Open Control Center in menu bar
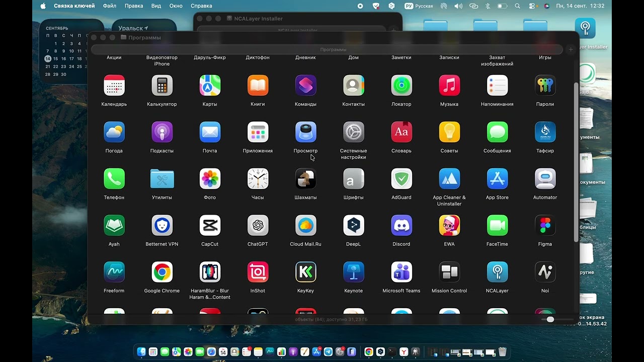 pos(532,6)
